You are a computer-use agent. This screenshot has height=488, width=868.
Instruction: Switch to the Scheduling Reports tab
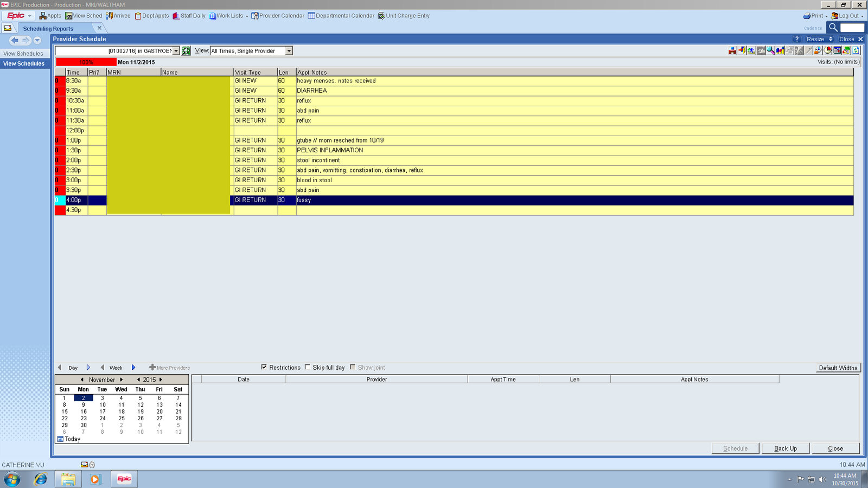tap(48, 29)
